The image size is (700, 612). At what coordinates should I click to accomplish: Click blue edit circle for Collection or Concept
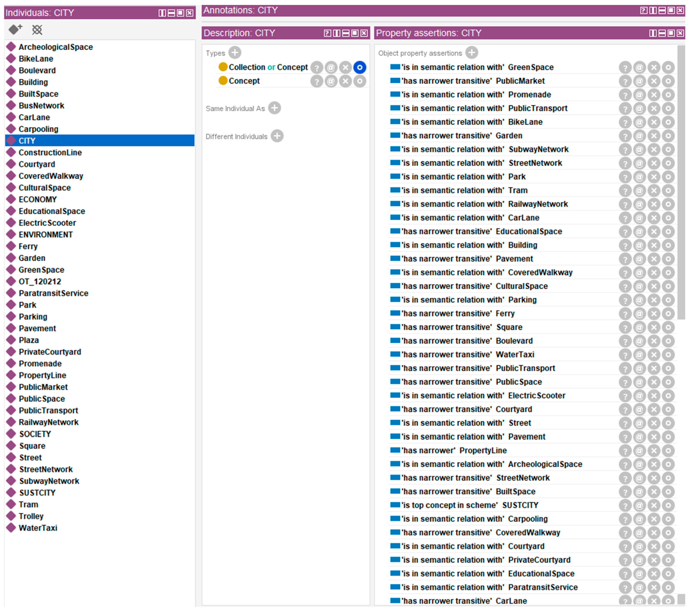[x=360, y=67]
